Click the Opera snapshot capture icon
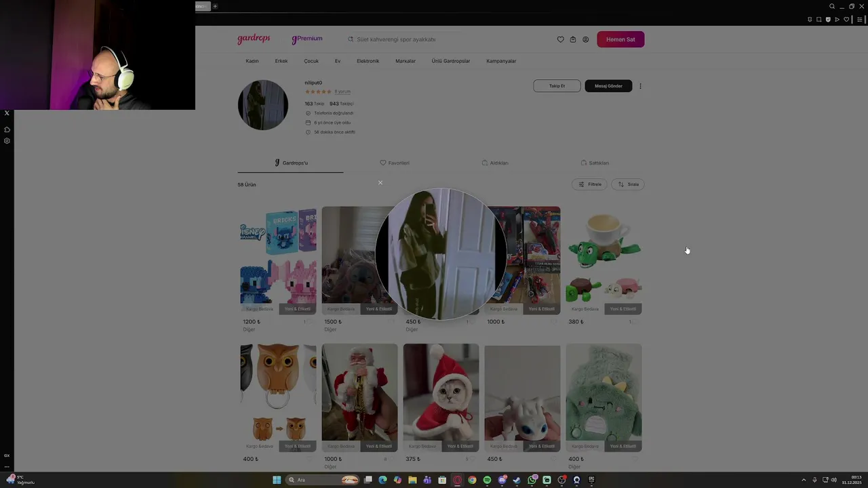 (818, 19)
